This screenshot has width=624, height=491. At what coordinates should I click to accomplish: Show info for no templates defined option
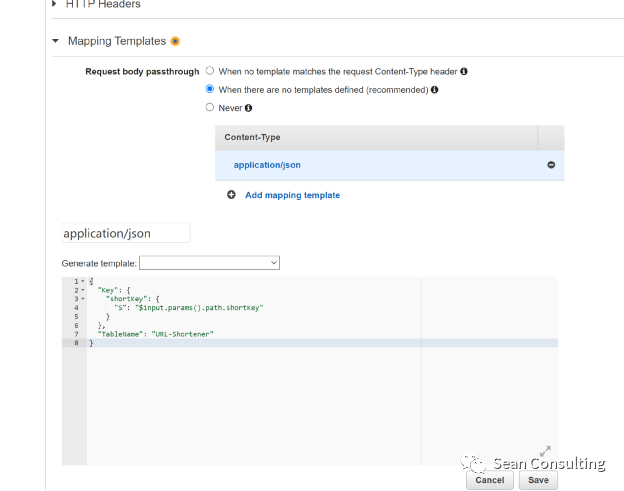pyautogui.click(x=435, y=90)
